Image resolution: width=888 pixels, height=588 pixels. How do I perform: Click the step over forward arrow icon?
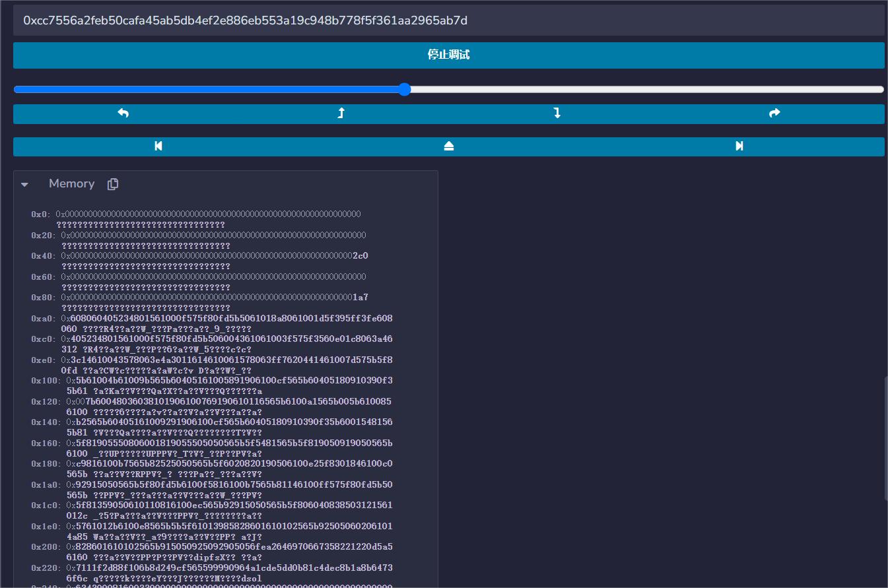(774, 114)
